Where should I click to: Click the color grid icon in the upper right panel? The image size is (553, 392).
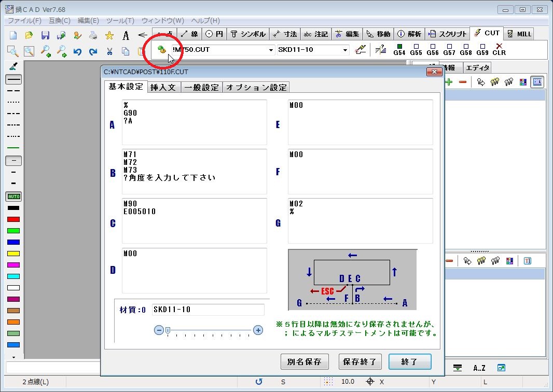pyautogui.click(x=523, y=82)
